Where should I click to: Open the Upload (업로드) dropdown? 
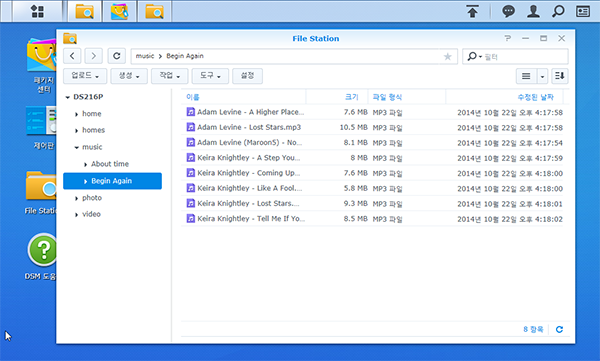pyautogui.click(x=85, y=76)
